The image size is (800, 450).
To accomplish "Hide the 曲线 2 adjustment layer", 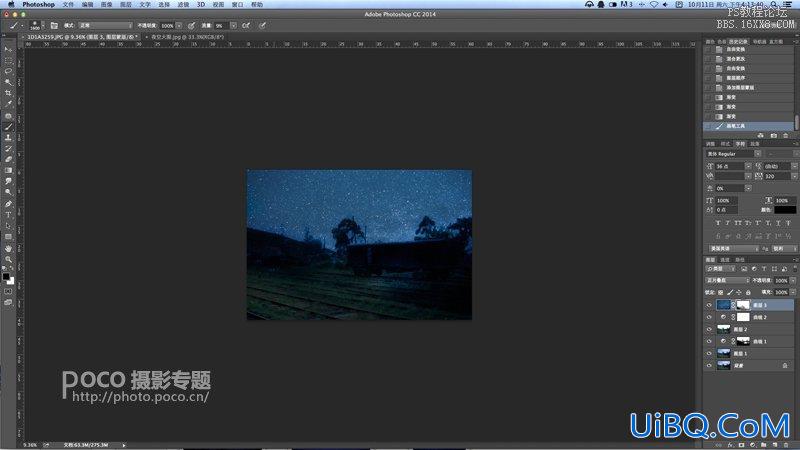I will tap(709, 317).
